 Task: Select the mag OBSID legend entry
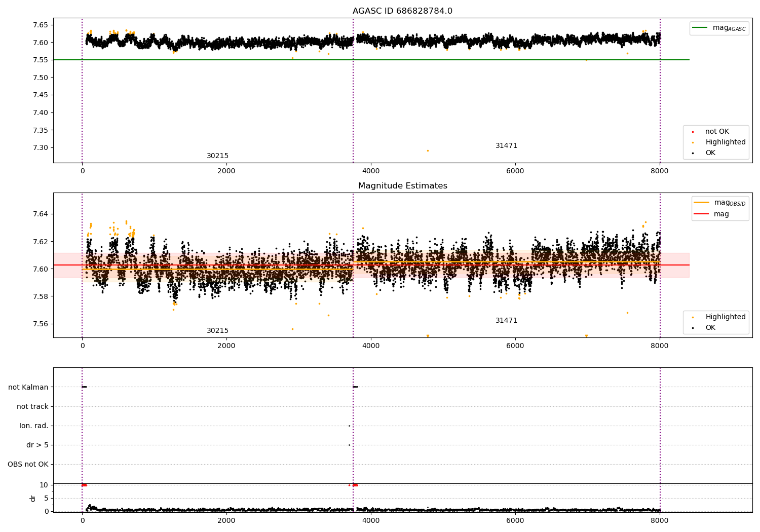pos(719,203)
